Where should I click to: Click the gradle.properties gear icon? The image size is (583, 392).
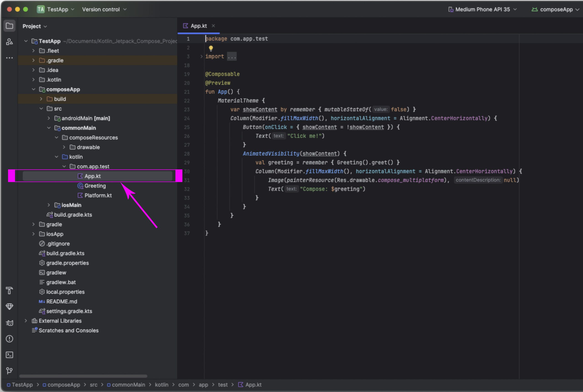click(x=42, y=263)
